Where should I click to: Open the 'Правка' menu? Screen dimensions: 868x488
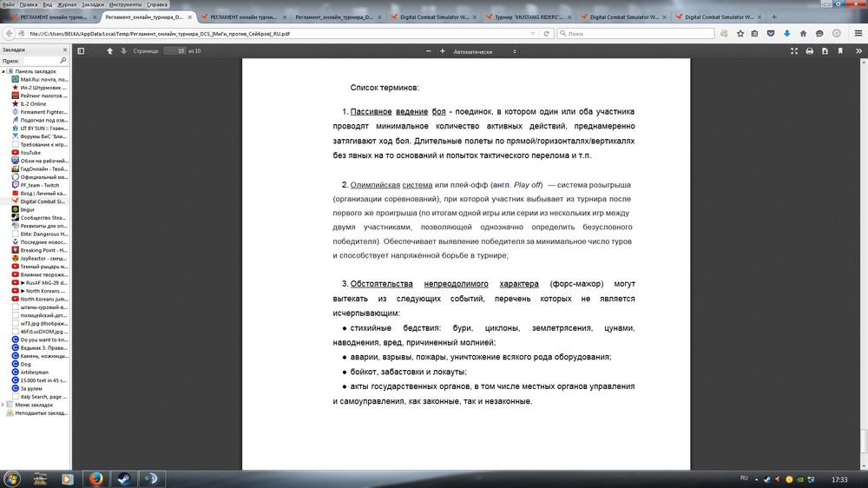(29, 4)
